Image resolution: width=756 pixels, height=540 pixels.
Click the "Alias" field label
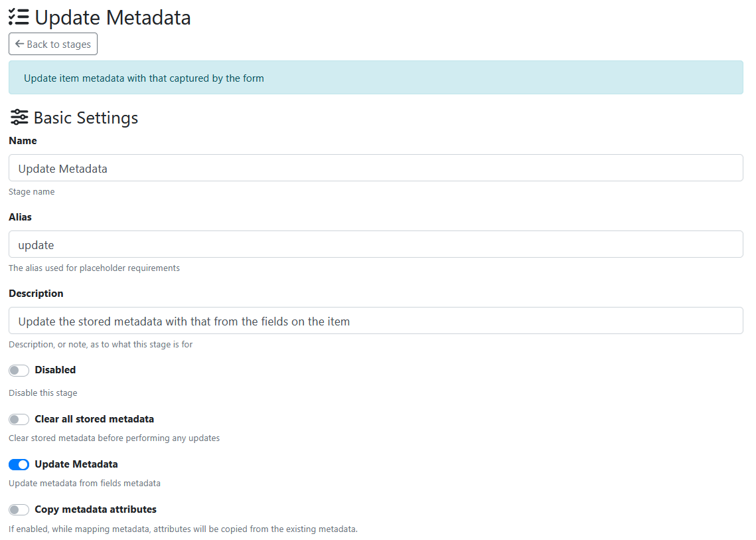tap(20, 217)
